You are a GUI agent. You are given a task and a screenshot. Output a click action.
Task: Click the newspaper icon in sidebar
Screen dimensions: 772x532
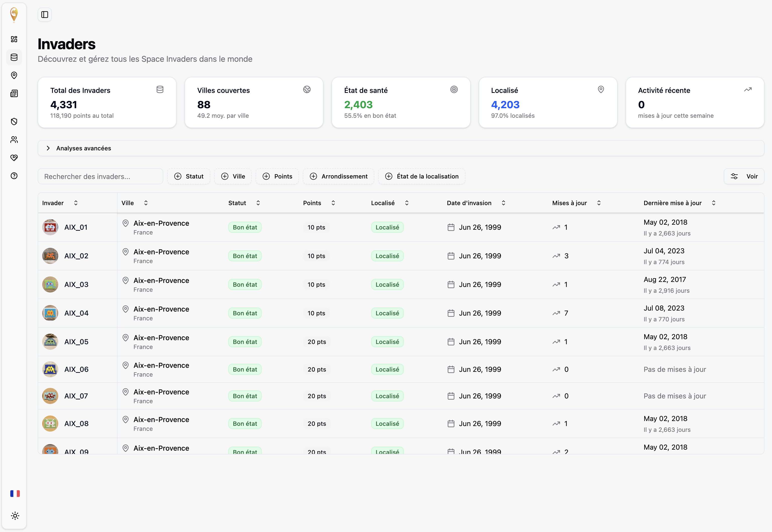pos(14,94)
